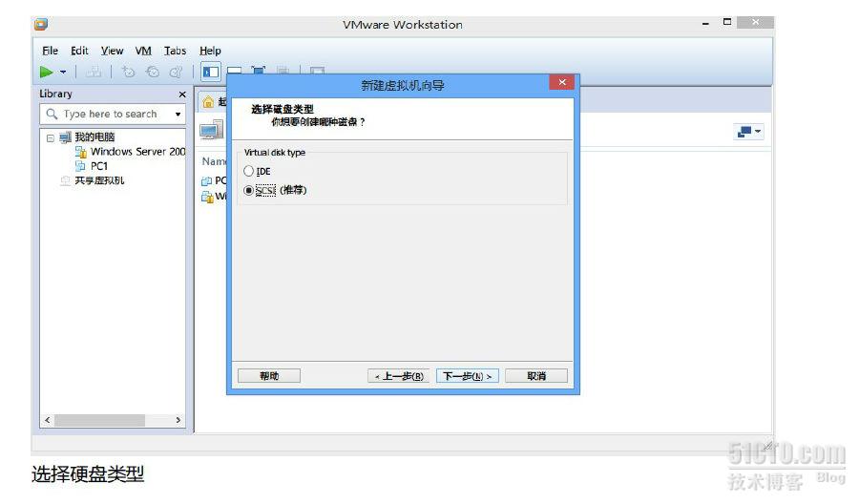Toggle the Show Library view icon
Viewport: 859px width, 504px height.
click(210, 72)
